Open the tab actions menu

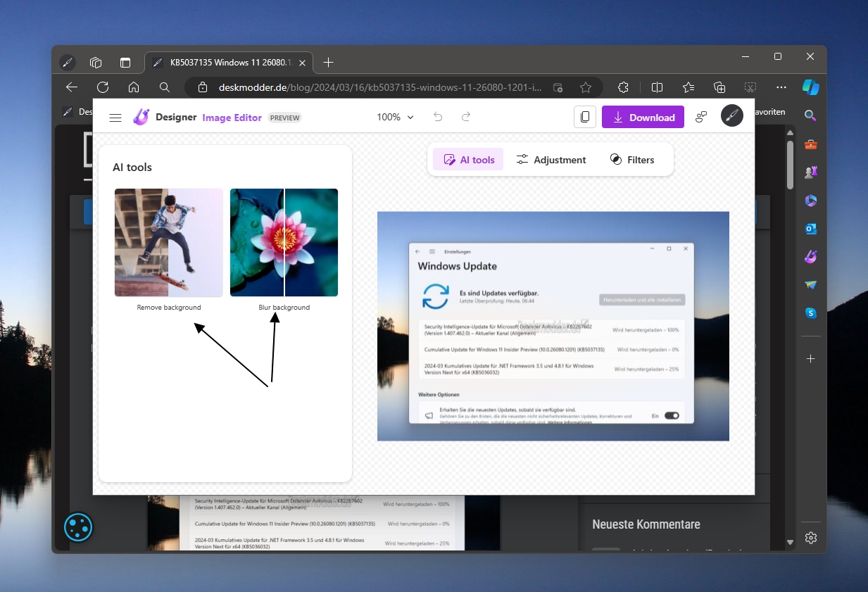click(125, 63)
